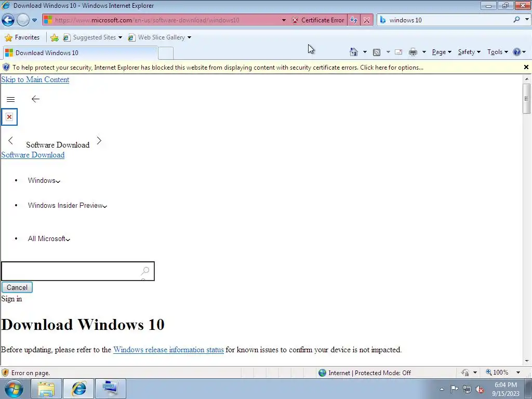Click the RSS Feeds icon
This screenshot has width=532, height=399.
[x=377, y=52]
